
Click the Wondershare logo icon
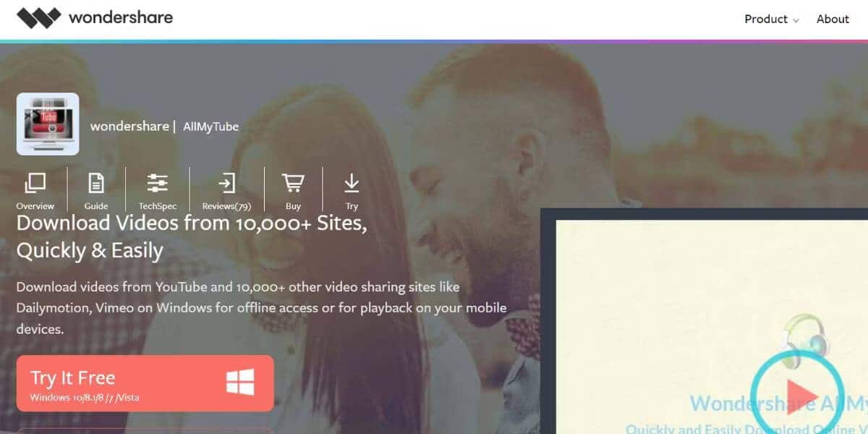[38, 17]
